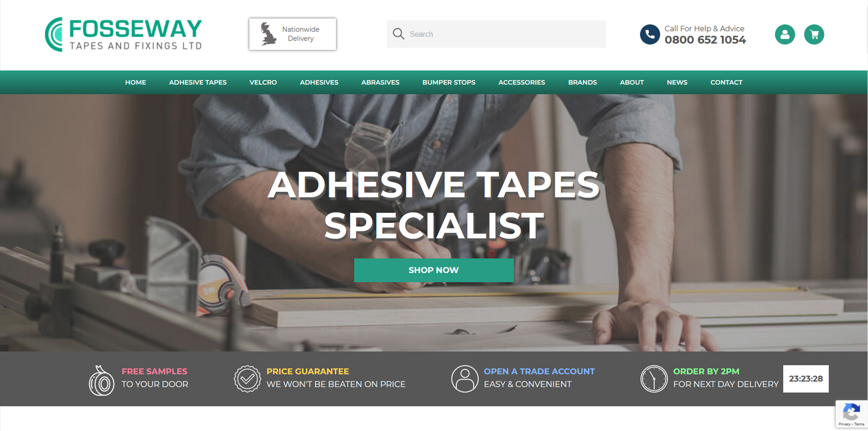The height and width of the screenshot is (431, 868).
Task: Click the price guarantee checkmark badge icon
Action: [247, 379]
